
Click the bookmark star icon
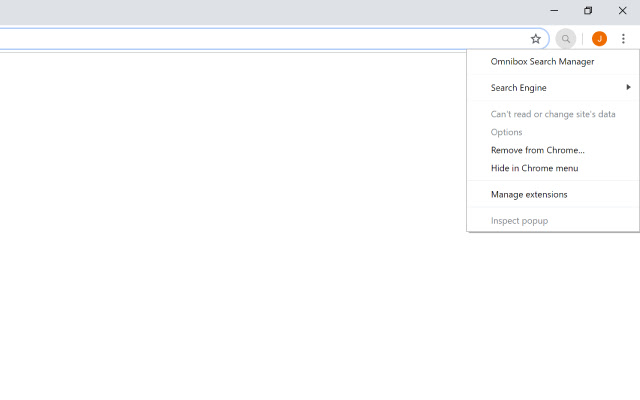536,39
